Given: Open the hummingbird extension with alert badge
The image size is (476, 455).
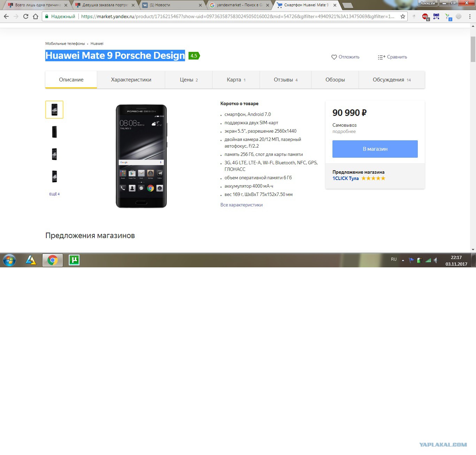Looking at the screenshot, I should (448, 17).
